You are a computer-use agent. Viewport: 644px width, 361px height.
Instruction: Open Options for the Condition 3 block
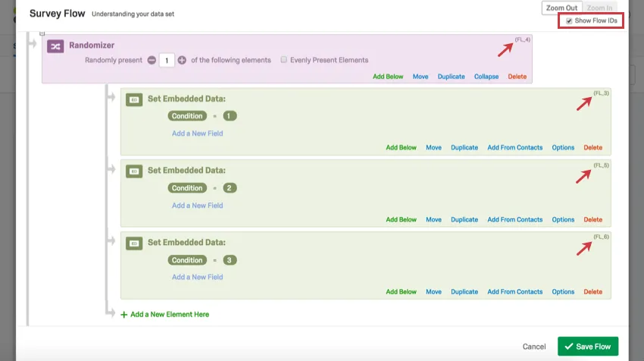pos(563,292)
